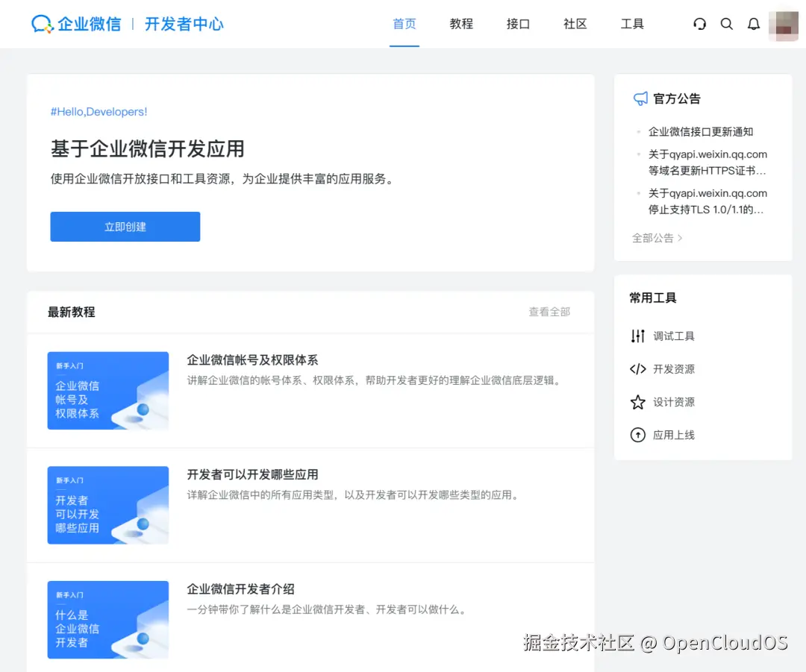Viewport: 806px width, 672px height.
Task: Open 应用上线 link
Action: click(x=674, y=435)
